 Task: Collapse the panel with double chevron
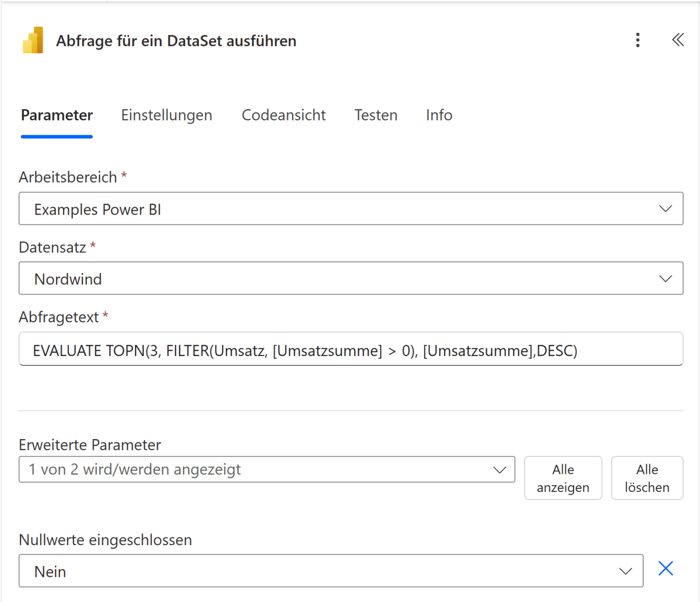tap(677, 40)
